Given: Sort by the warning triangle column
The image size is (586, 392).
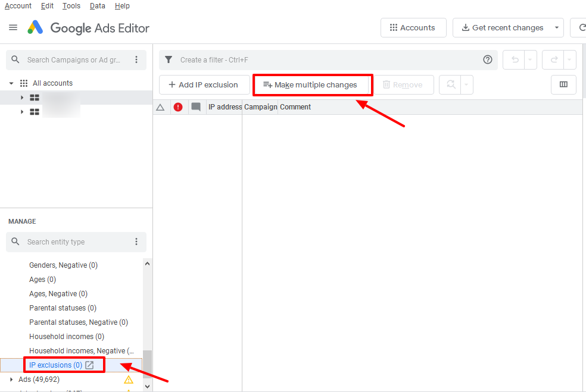Looking at the screenshot, I should pyautogui.click(x=160, y=107).
